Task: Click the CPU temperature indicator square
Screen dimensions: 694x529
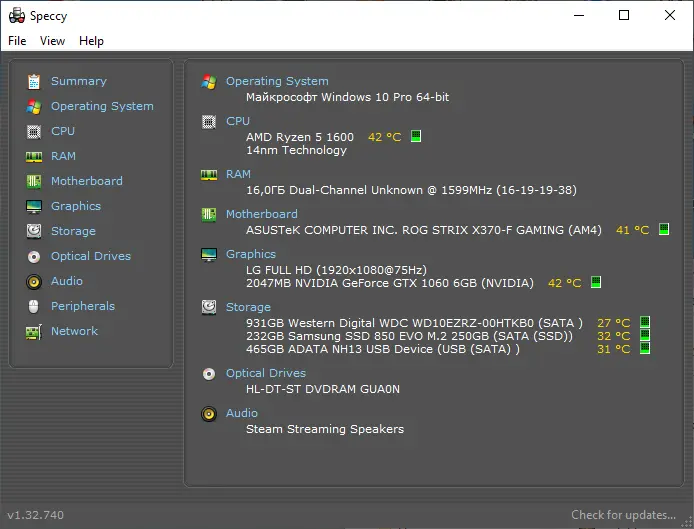Action: (x=416, y=136)
